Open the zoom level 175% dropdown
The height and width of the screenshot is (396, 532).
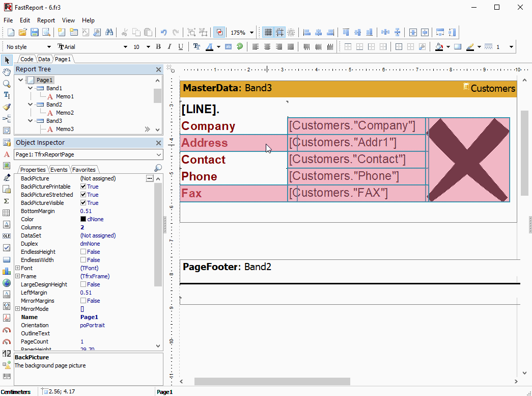252,33
